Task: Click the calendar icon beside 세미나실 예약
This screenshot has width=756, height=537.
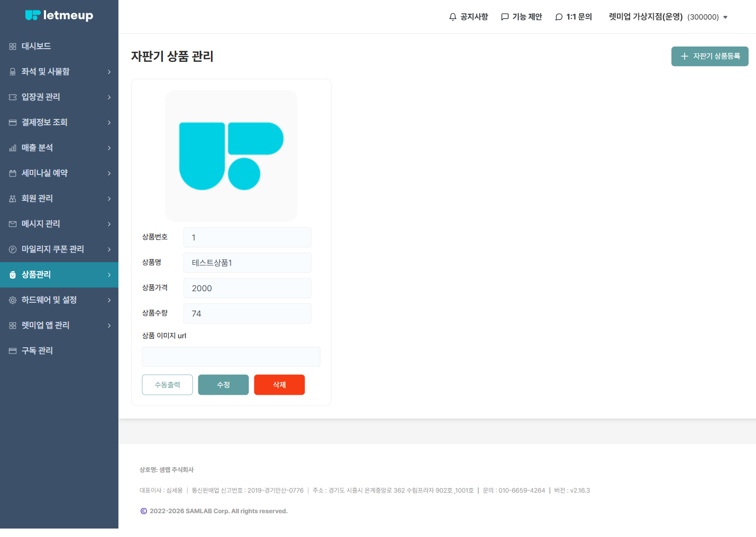Action: [x=13, y=173]
